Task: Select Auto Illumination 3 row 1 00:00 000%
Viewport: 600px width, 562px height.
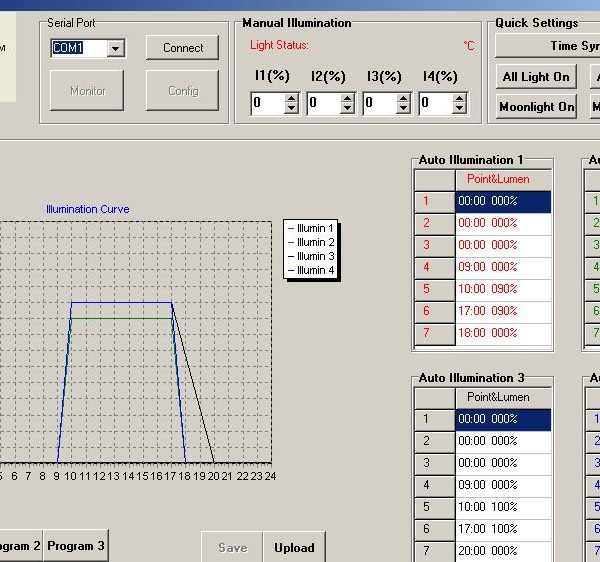Action: [503, 420]
